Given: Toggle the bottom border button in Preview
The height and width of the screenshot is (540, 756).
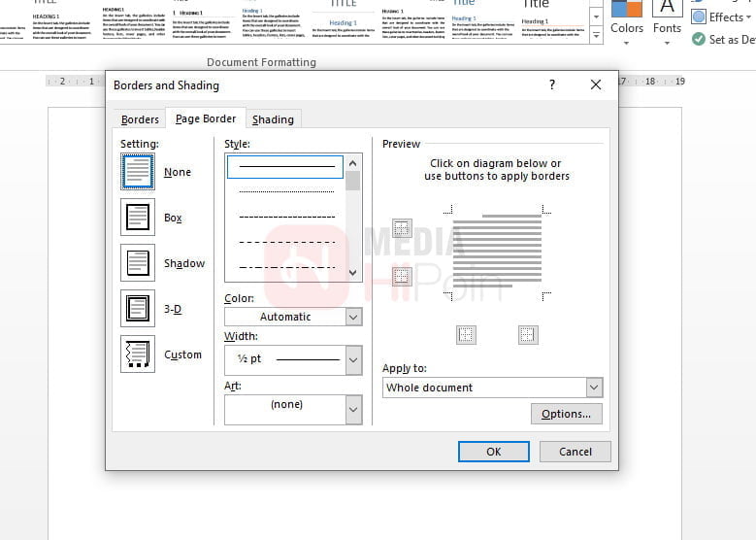Looking at the screenshot, I should point(402,276).
